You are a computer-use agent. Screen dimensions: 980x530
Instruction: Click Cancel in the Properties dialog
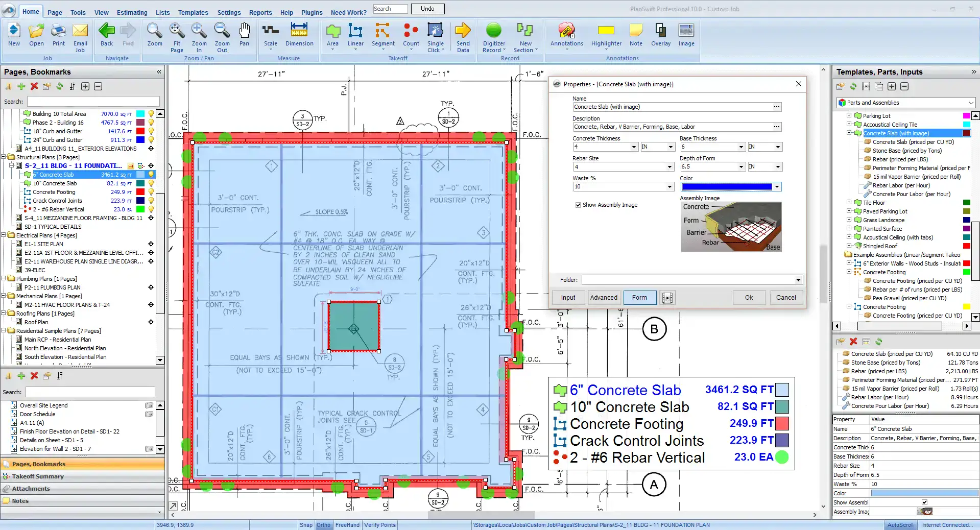click(x=786, y=298)
